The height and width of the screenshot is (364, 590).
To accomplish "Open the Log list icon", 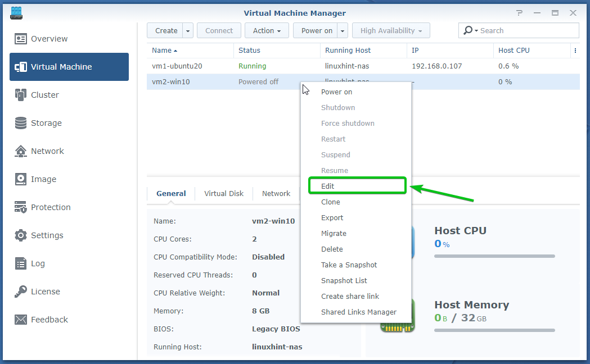I will (x=21, y=263).
